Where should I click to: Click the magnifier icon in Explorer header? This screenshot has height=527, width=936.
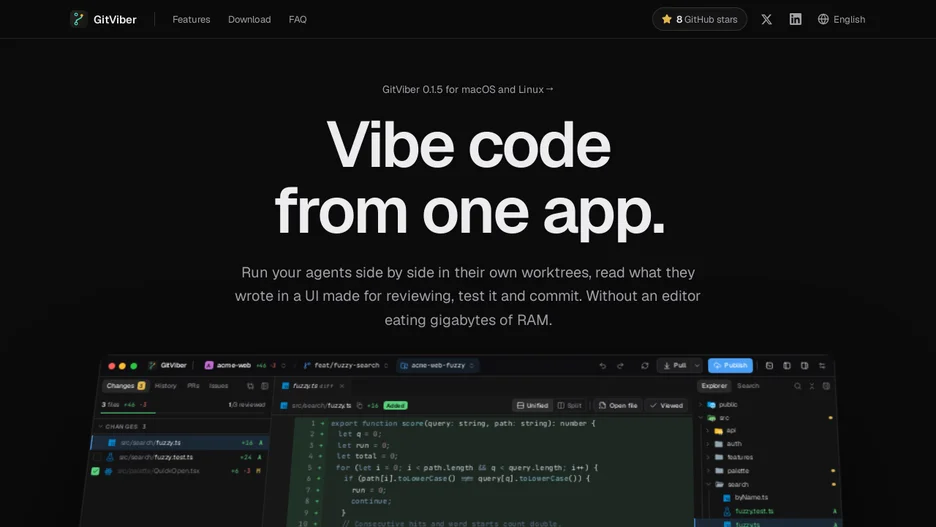[798, 386]
